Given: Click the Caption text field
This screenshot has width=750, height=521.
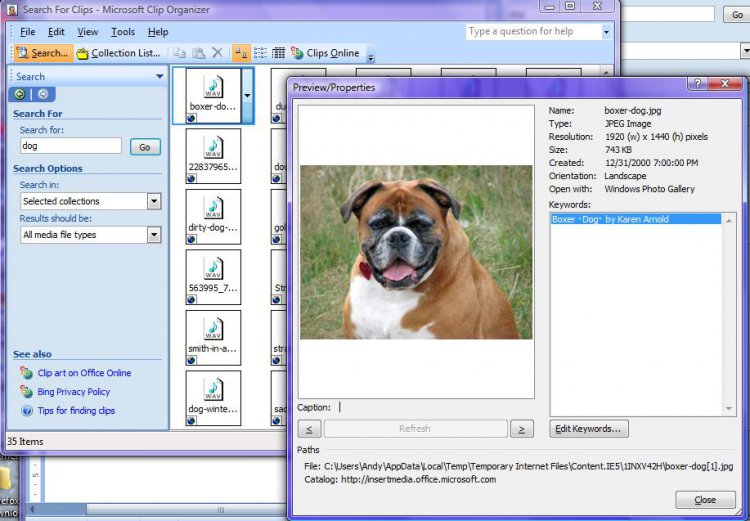Looking at the screenshot, I should (x=435, y=408).
